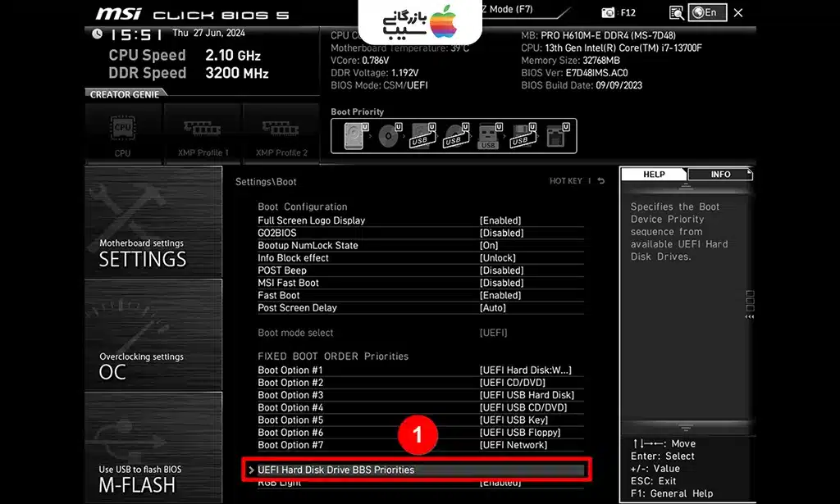Enable XMP Profile 2

[281, 134]
